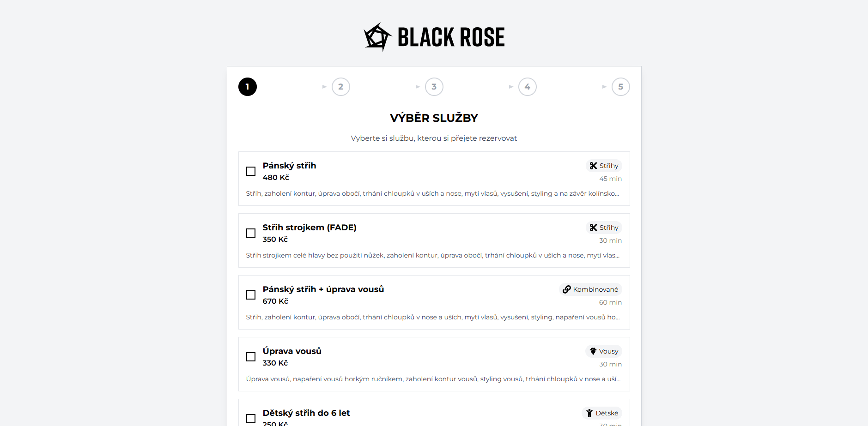Click the Dětský střih do 6 let title
This screenshot has width=868, height=426.
306,413
